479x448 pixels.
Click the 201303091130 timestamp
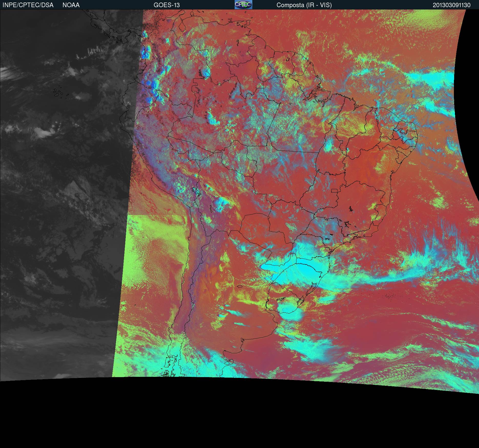click(452, 5)
